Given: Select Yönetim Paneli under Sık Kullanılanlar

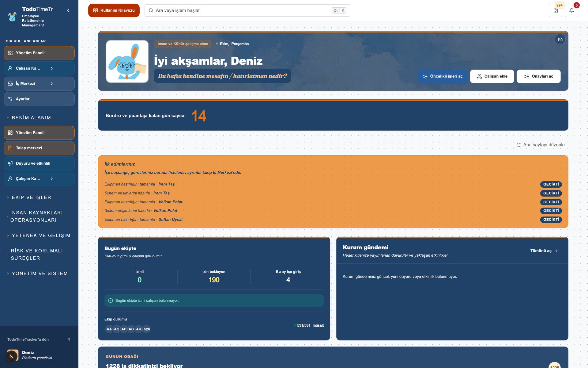Looking at the screenshot, I should click(39, 53).
